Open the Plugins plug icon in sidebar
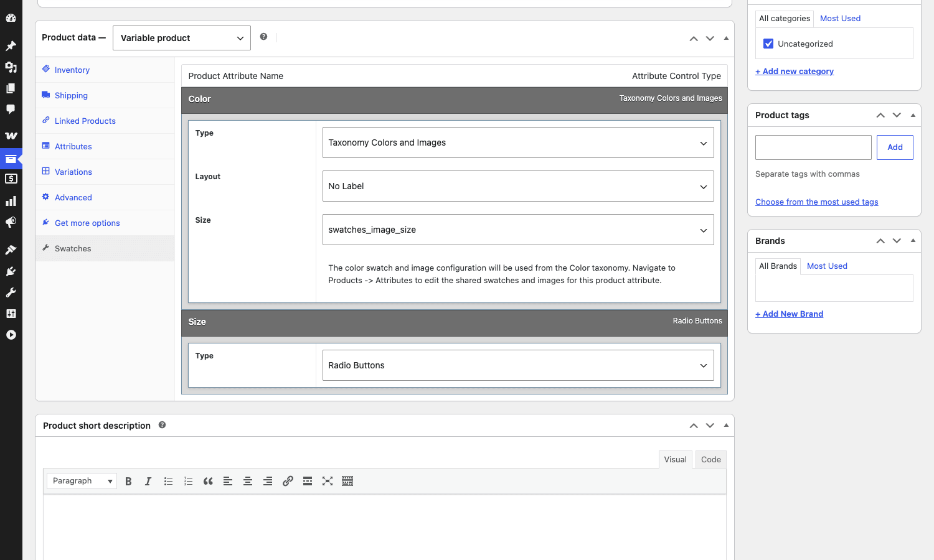The width and height of the screenshot is (934, 560). [x=11, y=271]
